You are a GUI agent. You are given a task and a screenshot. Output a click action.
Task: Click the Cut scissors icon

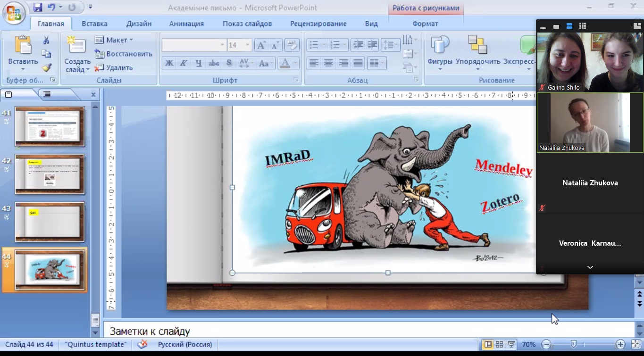[46, 41]
